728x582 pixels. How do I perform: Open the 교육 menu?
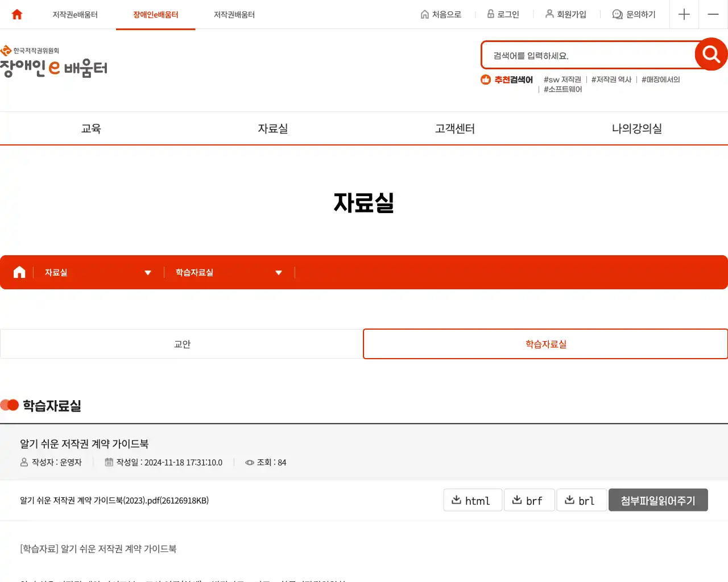point(91,128)
